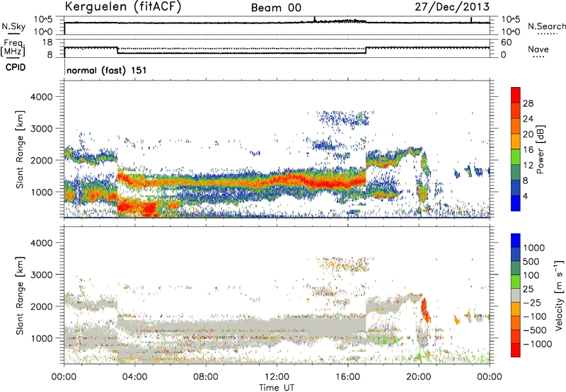Click the 28 tick on power colorbar

528,103
